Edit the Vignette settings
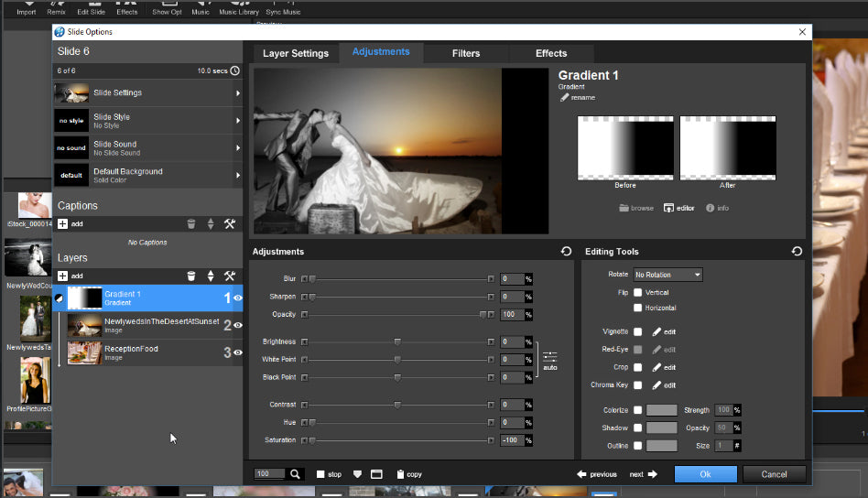This screenshot has width=868, height=498. point(664,332)
